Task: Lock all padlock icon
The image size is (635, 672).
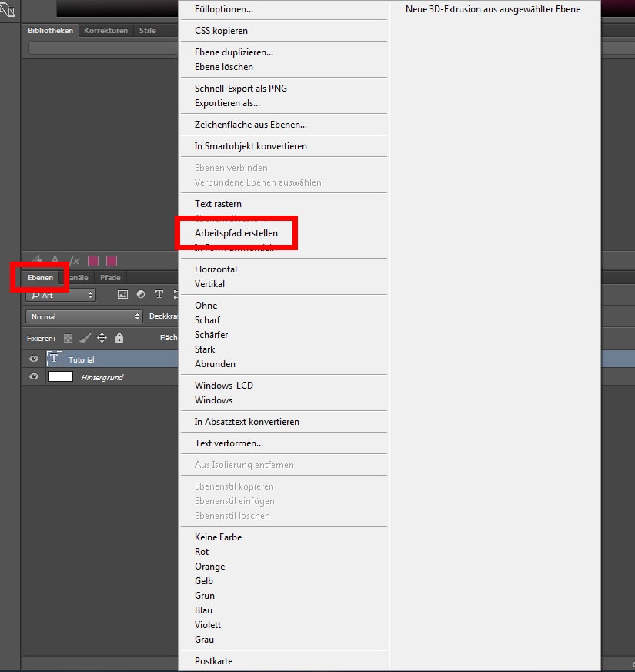Action: [x=119, y=338]
